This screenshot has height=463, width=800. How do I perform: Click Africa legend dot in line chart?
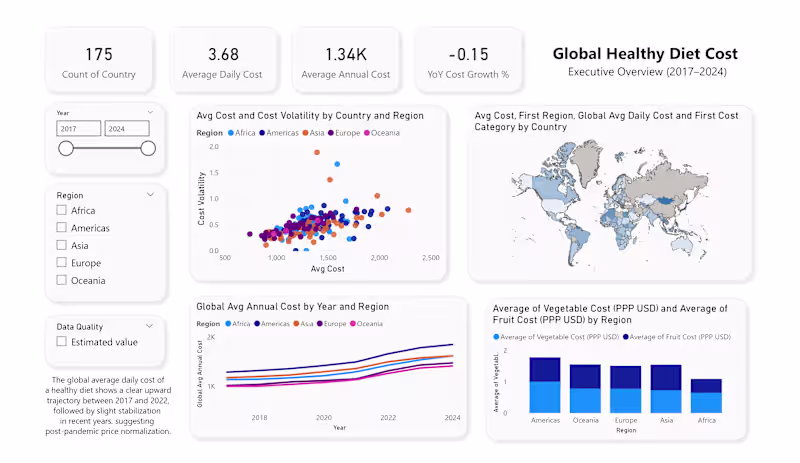tap(228, 324)
